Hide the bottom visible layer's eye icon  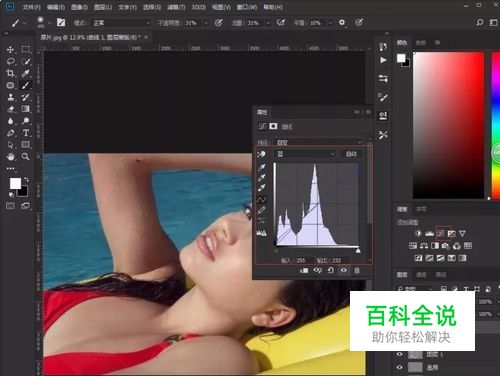tap(400, 367)
